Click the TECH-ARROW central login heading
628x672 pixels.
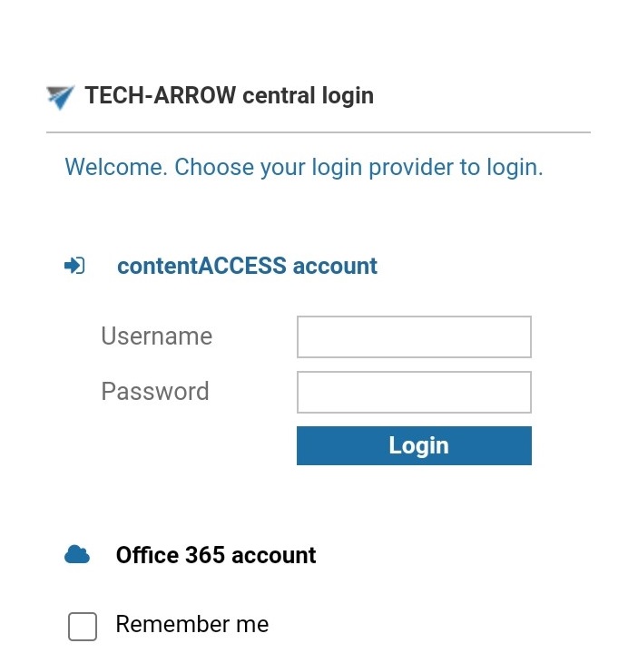pyautogui.click(x=229, y=95)
